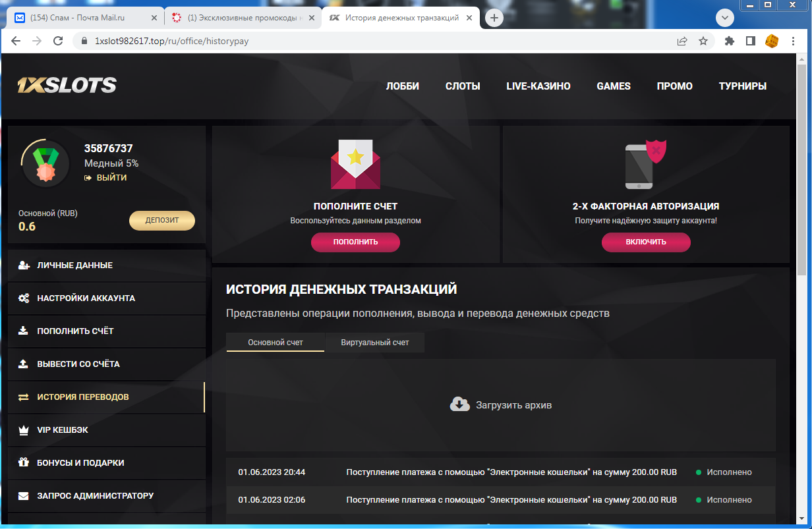Click the share page icon in address bar
812x529 pixels.
(x=682, y=41)
